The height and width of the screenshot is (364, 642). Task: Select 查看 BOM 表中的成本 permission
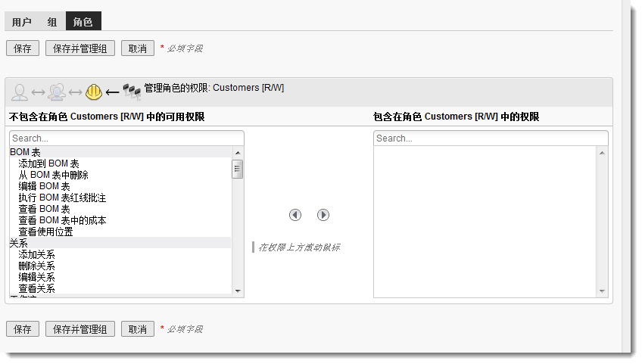point(62,220)
